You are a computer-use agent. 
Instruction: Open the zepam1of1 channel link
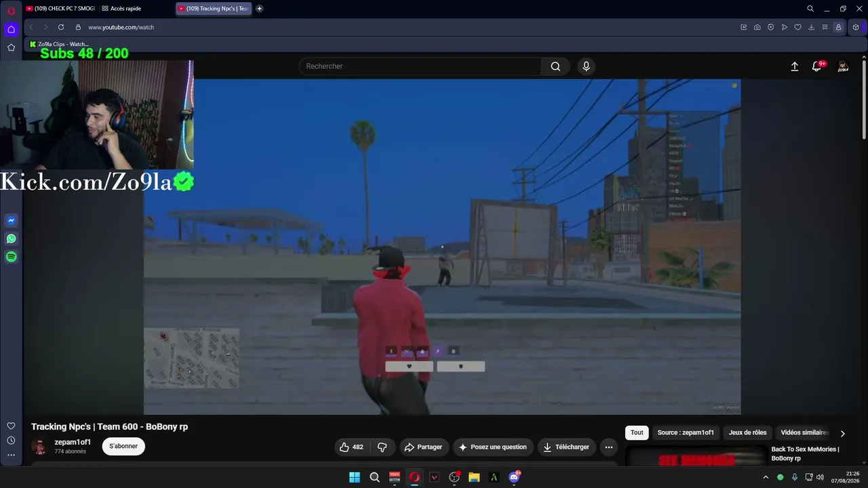click(73, 442)
